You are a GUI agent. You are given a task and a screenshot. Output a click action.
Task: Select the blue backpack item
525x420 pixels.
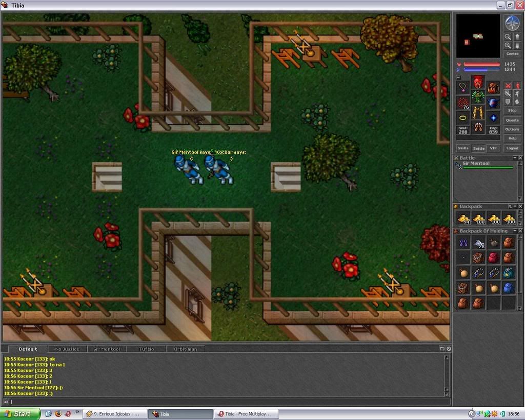[509, 288]
